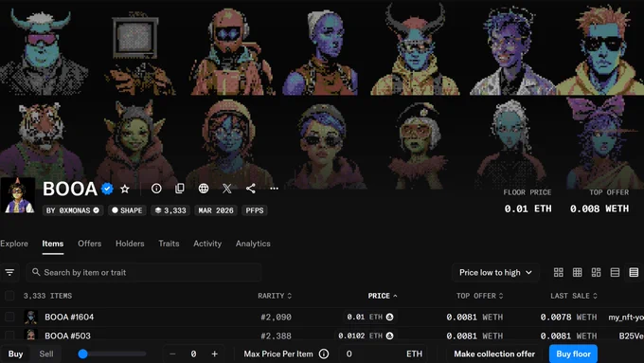Focus the Search by item or trait field

point(143,272)
